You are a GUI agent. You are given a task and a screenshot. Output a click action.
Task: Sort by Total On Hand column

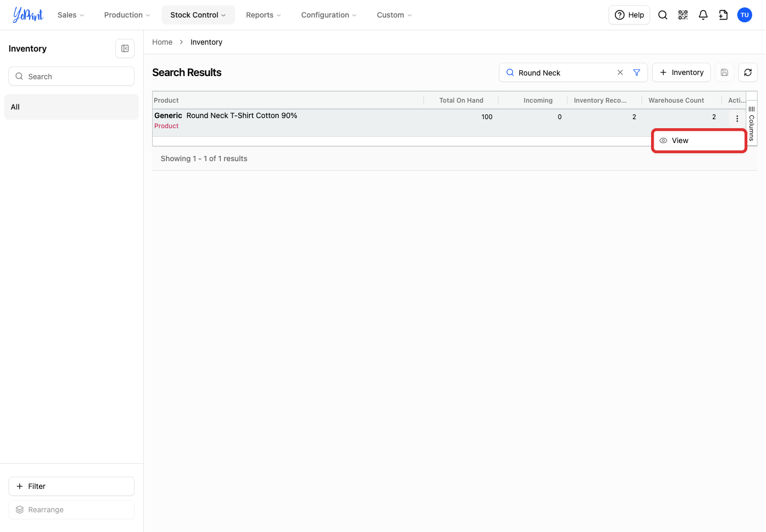point(461,100)
